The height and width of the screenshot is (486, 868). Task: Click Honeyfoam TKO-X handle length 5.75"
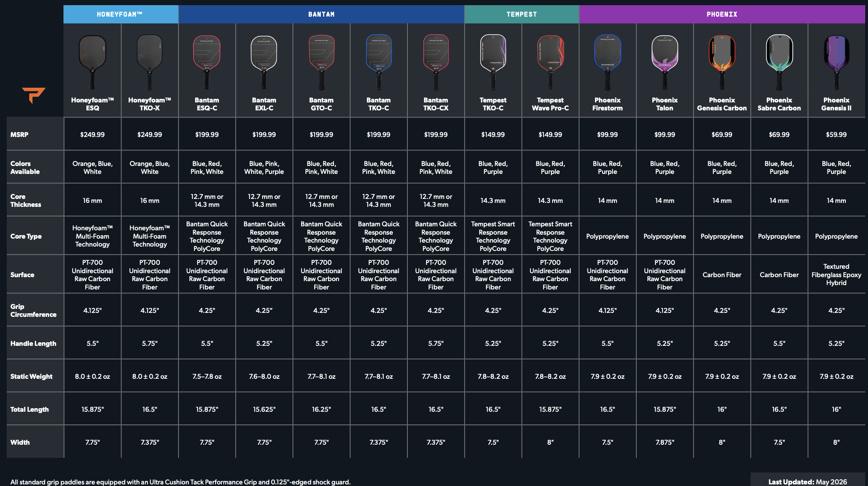click(150, 343)
